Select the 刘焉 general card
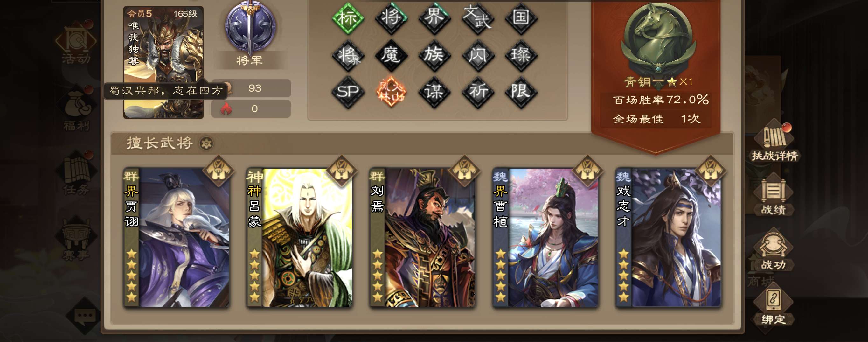The width and height of the screenshot is (868, 342). 422,238
